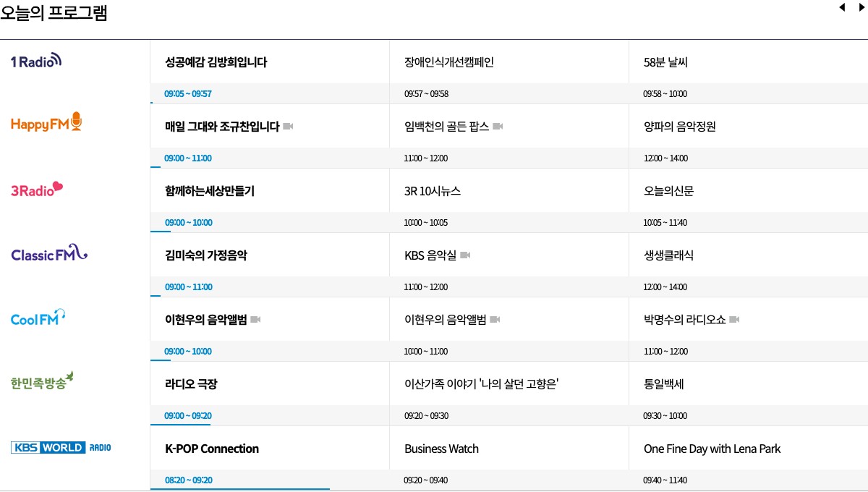Image resolution: width=868 pixels, height=492 pixels.
Task: Open program 생생클래식
Action: 668,255
